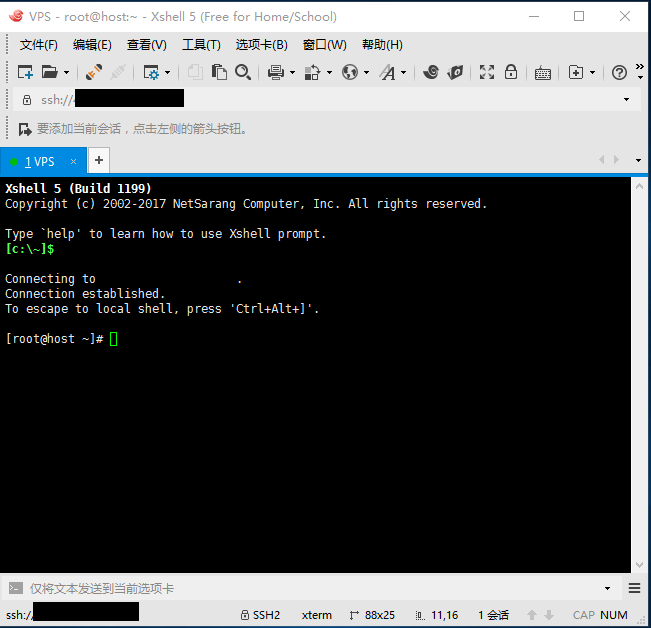
Task: Open the tab list dropdown arrow
Action: [638, 160]
